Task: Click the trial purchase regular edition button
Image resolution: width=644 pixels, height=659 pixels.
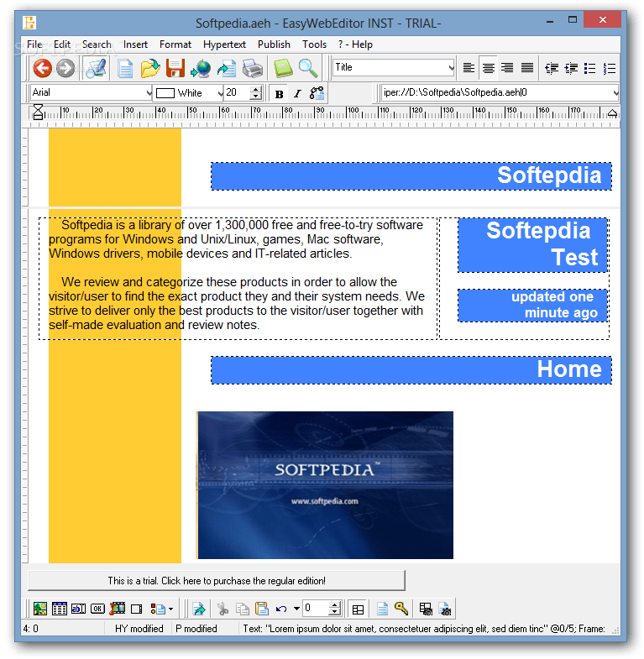Action: pyautogui.click(x=217, y=580)
